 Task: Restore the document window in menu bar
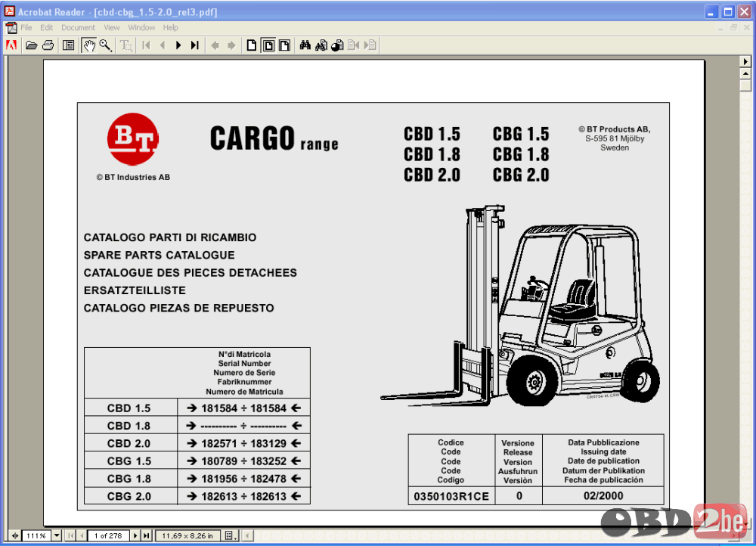[x=733, y=28]
